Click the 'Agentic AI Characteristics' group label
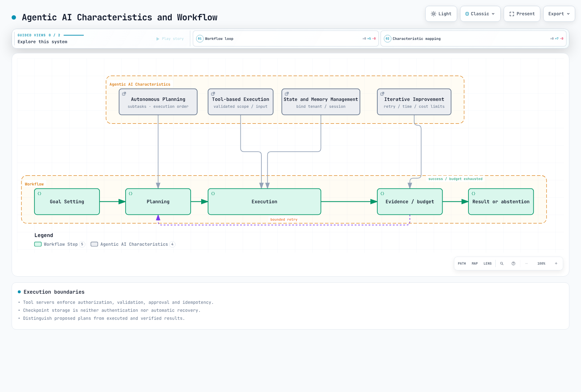The image size is (581, 392). 140,84
